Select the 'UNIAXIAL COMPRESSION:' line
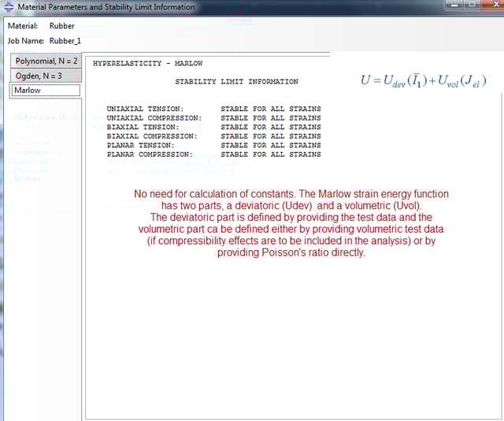The image size is (504, 421). [x=213, y=118]
